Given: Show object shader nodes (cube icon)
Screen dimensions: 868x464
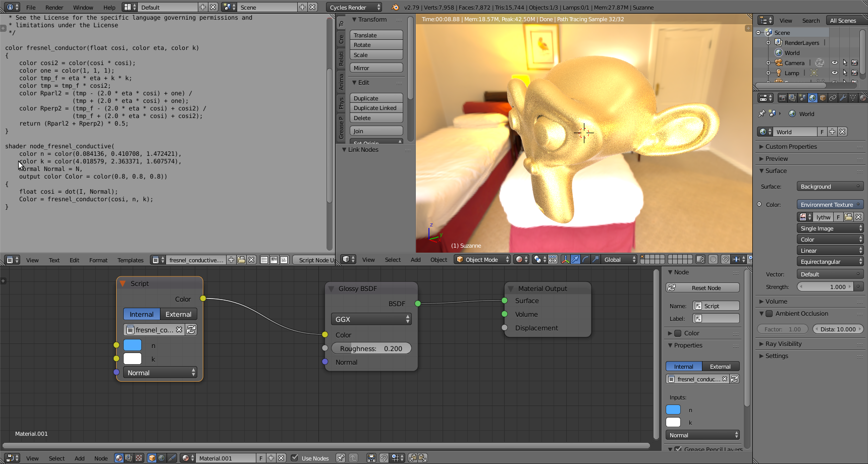Looking at the screenshot, I should point(152,458).
